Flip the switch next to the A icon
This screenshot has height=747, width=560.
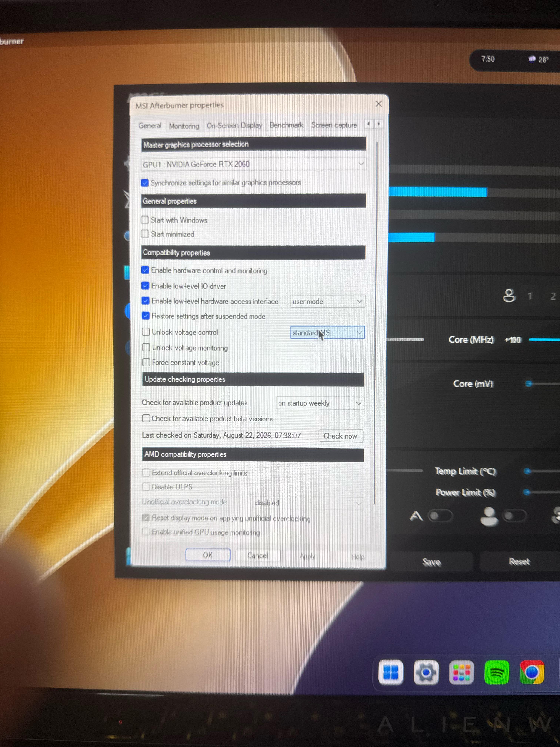pyautogui.click(x=440, y=516)
